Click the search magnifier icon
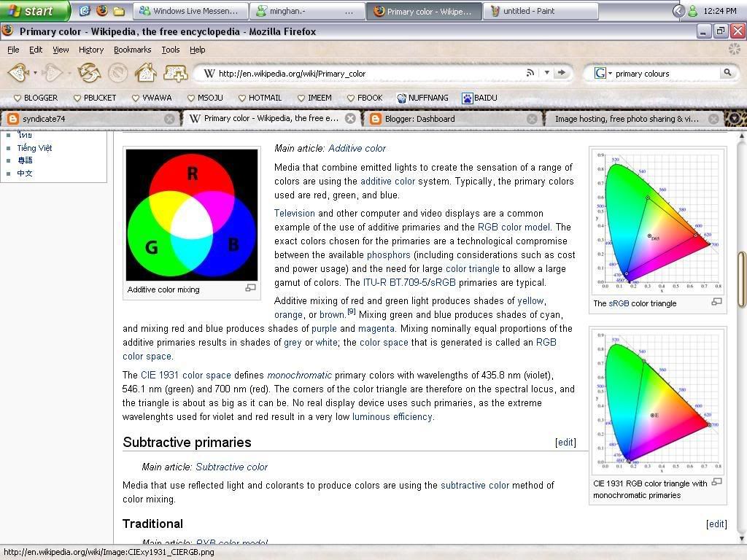The image size is (747, 560). [727, 72]
